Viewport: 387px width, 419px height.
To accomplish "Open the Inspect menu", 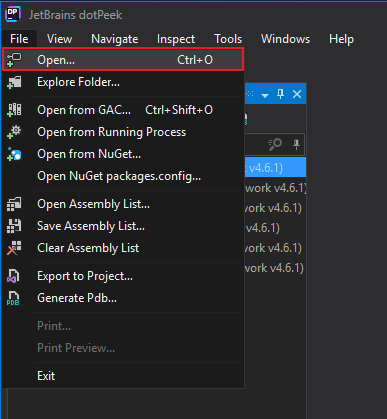I will 176,39.
